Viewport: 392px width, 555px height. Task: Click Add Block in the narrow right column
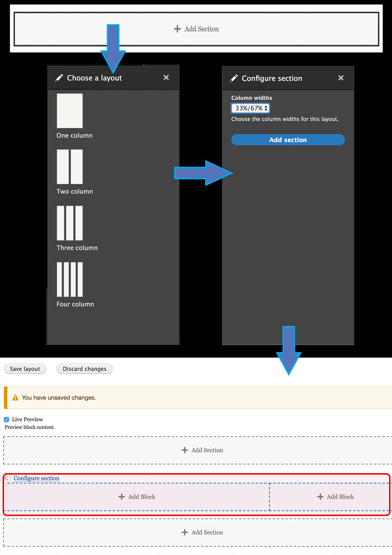[335, 497]
